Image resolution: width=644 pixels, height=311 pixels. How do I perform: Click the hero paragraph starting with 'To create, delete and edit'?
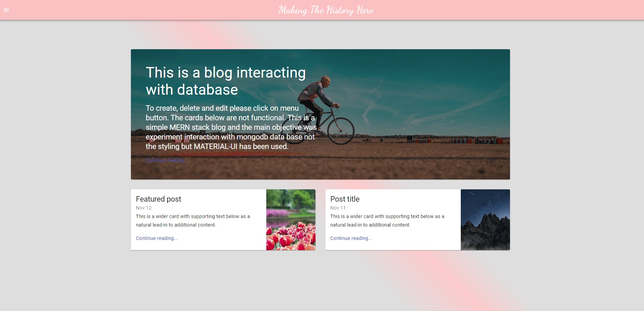(231, 127)
